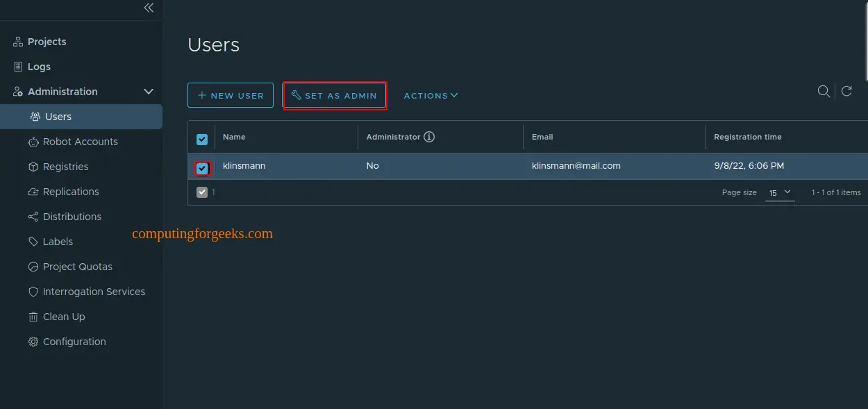Collapse the Administration section
The image size is (868, 409).
148,91
